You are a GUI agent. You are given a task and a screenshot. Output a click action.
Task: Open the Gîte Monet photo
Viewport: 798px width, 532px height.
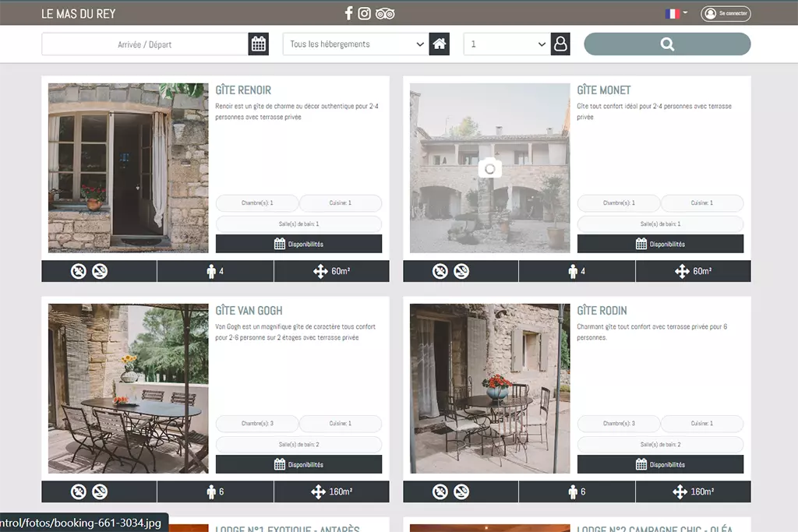pyautogui.click(x=489, y=167)
